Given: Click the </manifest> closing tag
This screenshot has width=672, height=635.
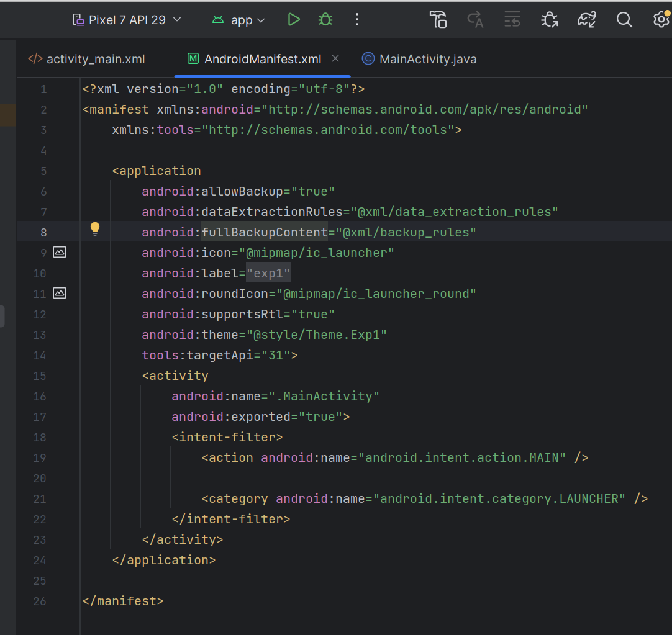Looking at the screenshot, I should point(123,601).
